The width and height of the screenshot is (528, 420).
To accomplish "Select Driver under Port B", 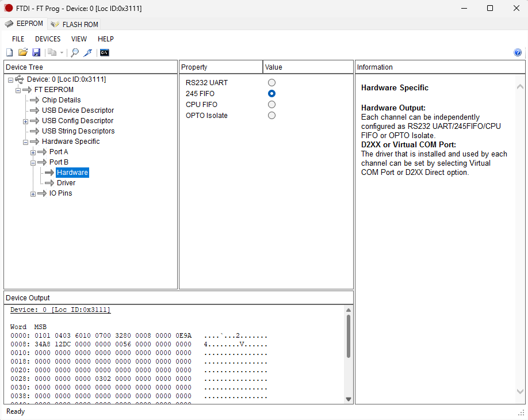I will click(x=66, y=183).
